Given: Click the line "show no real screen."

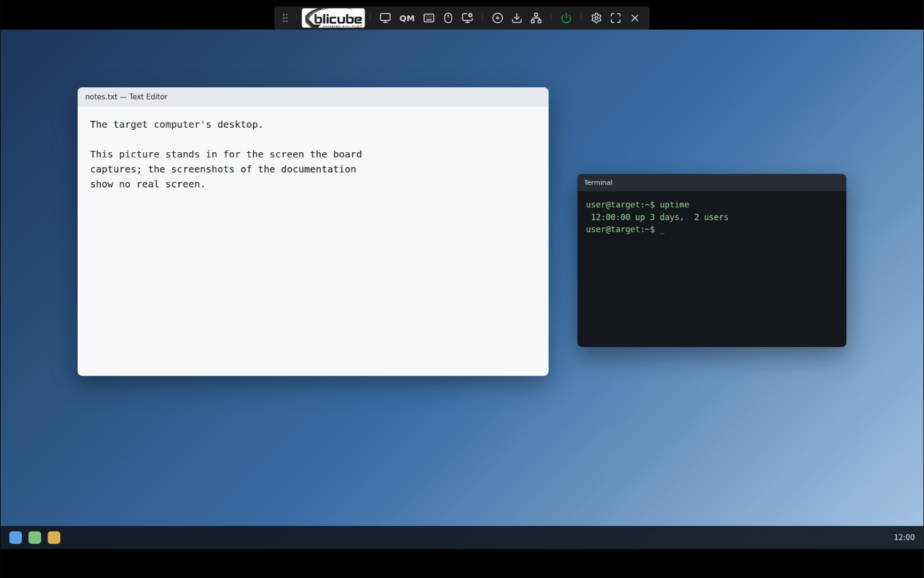Looking at the screenshot, I should pyautogui.click(x=148, y=184).
